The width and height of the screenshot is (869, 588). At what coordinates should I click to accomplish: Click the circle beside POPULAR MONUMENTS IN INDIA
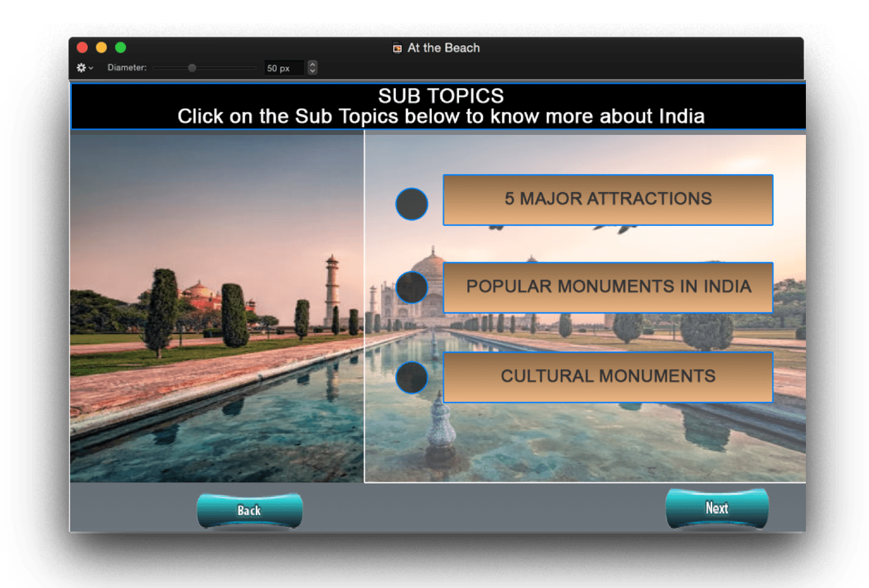[412, 287]
